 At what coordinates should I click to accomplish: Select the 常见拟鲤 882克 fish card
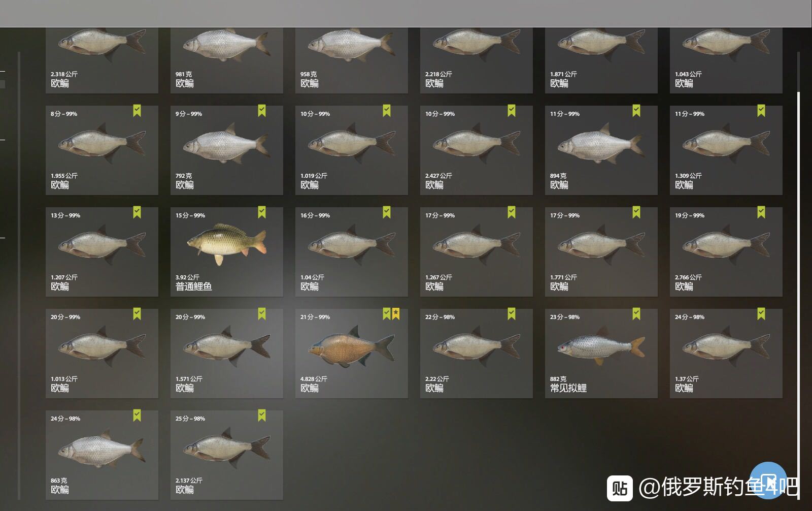point(601,354)
